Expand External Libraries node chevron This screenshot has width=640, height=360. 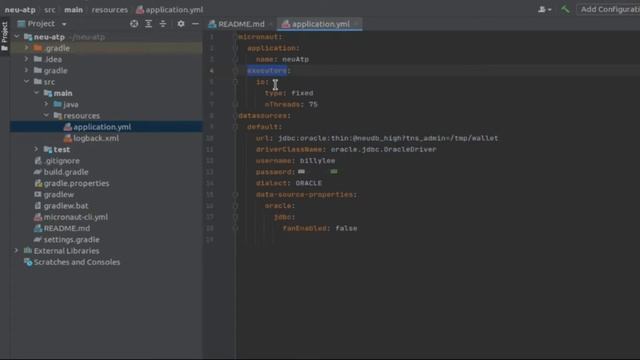click(17, 251)
